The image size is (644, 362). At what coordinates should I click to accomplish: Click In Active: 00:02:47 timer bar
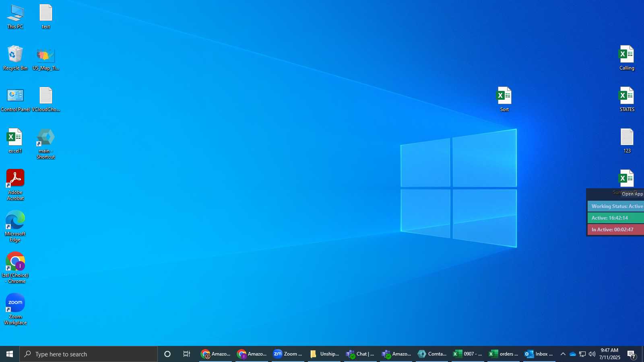point(616,230)
